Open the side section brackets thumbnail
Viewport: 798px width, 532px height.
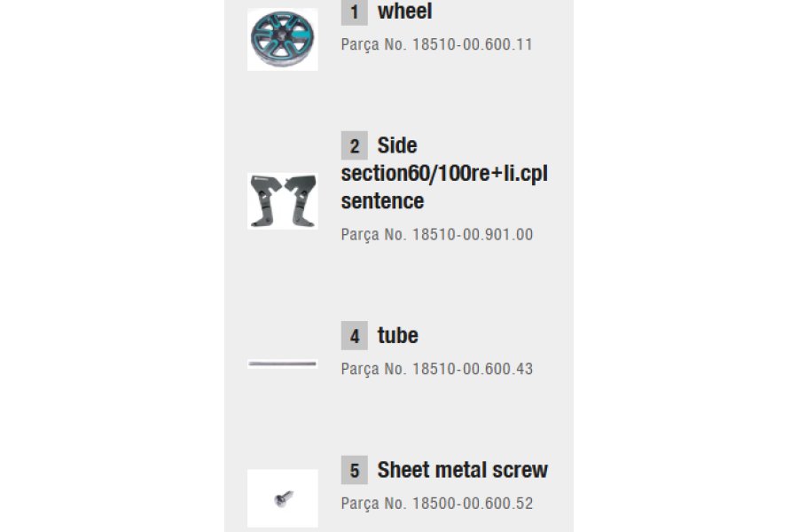click(x=283, y=201)
